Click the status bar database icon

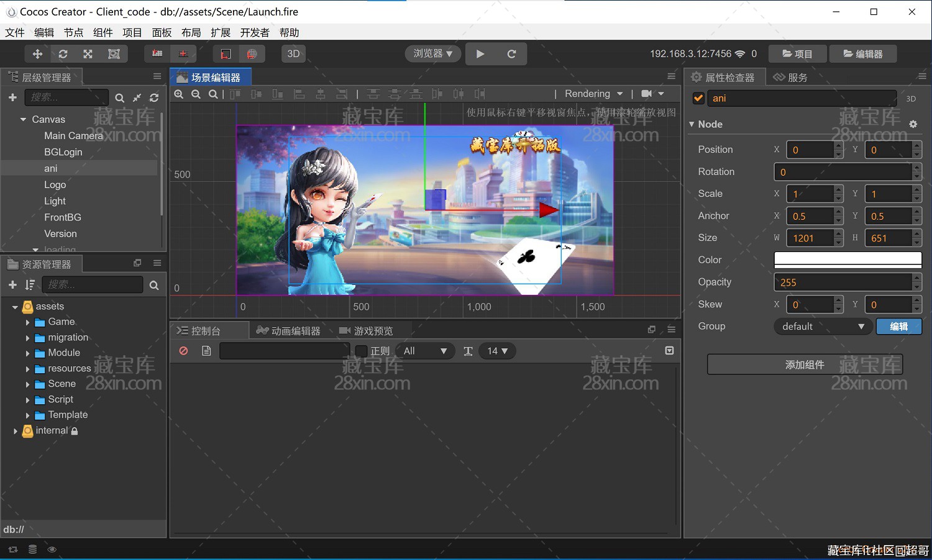[32, 549]
